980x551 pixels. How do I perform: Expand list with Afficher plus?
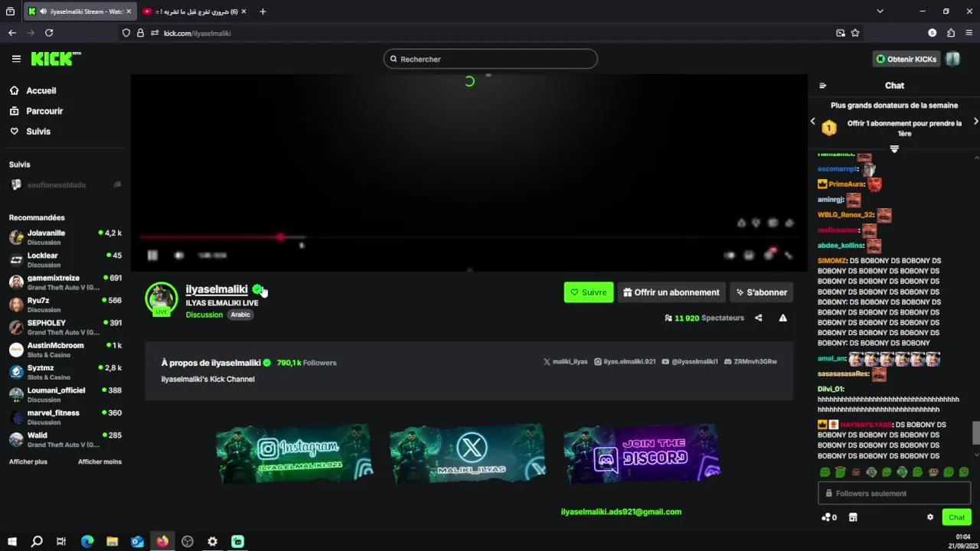click(x=28, y=461)
